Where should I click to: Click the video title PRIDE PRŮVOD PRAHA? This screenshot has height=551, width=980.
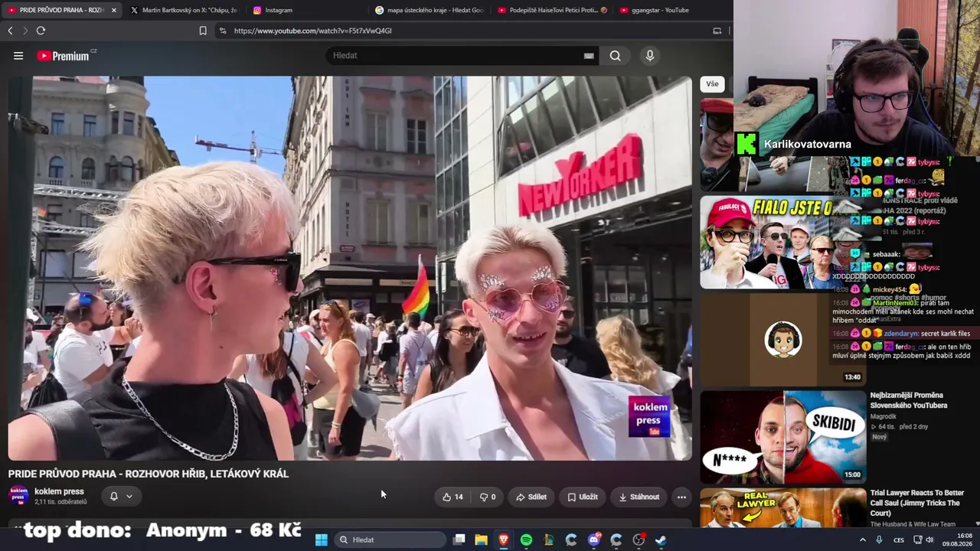pyautogui.click(x=149, y=474)
